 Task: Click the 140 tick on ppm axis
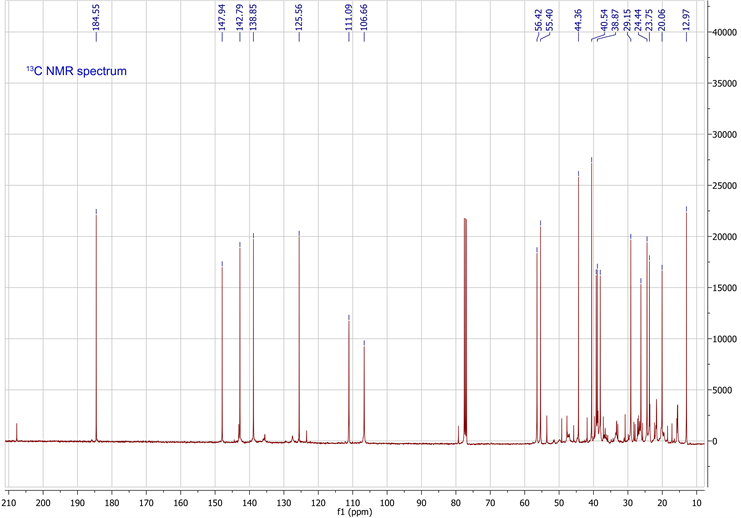(250, 503)
